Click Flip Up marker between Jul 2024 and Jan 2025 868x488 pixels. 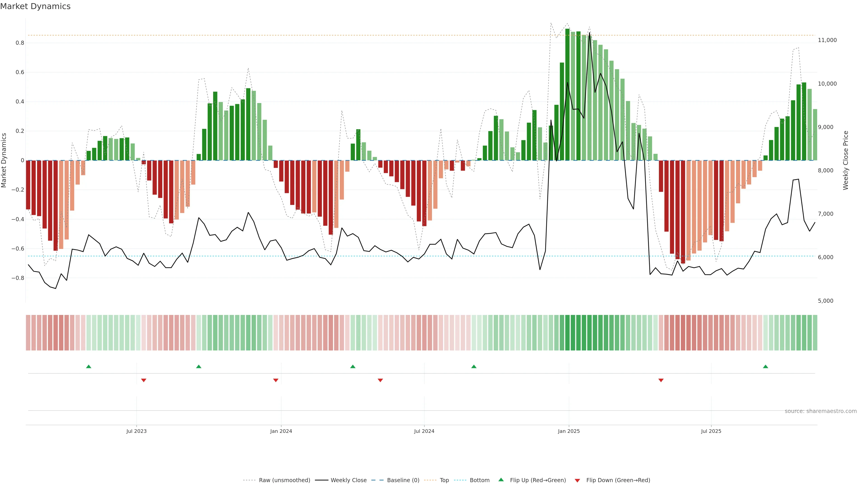[474, 366]
